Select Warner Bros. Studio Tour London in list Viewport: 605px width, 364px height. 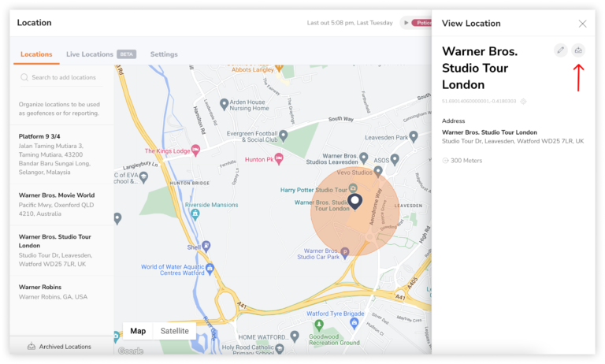[x=61, y=251]
